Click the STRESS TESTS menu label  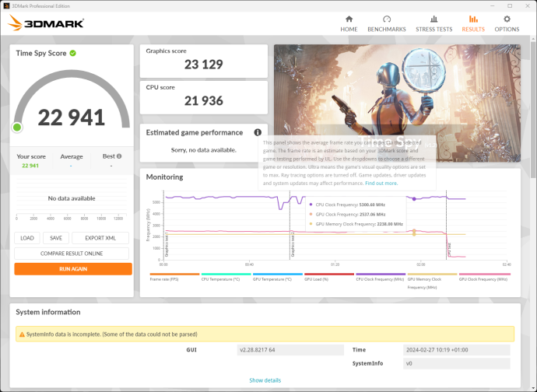(x=434, y=30)
